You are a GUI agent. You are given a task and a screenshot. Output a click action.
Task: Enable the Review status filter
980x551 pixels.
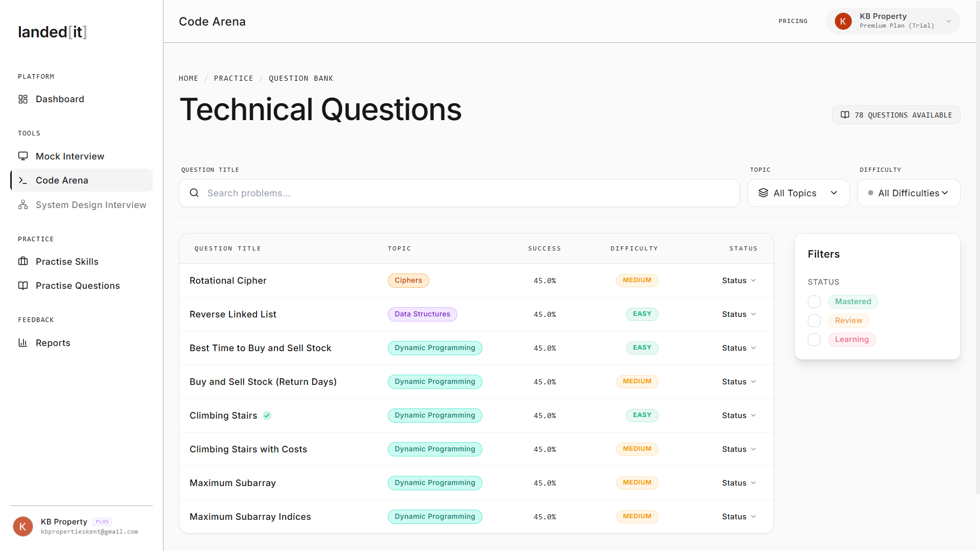coord(814,320)
